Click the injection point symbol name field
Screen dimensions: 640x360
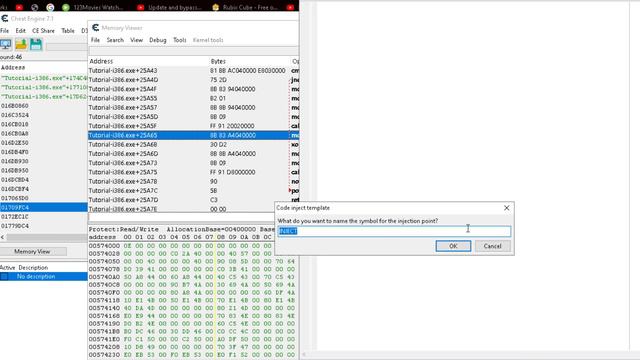click(x=394, y=231)
